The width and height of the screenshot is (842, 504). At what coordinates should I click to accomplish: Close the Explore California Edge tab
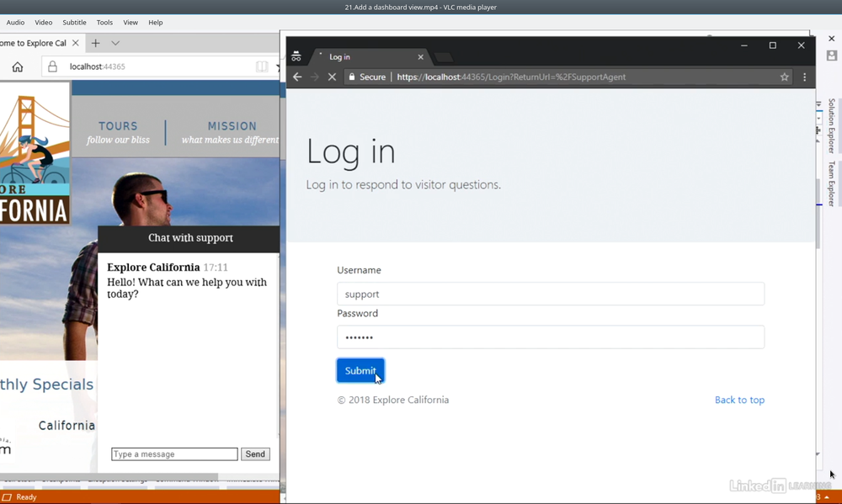click(75, 43)
